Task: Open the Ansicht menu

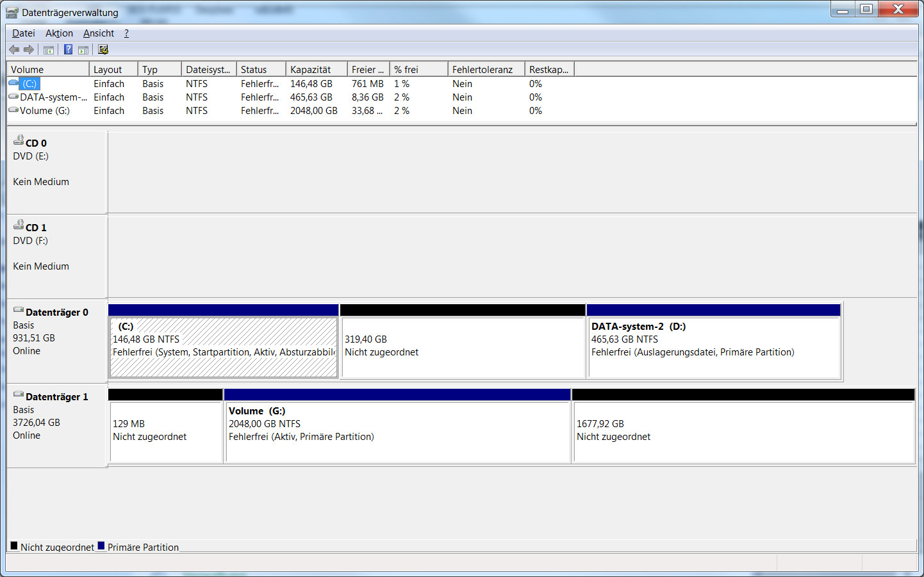Action: [x=99, y=33]
